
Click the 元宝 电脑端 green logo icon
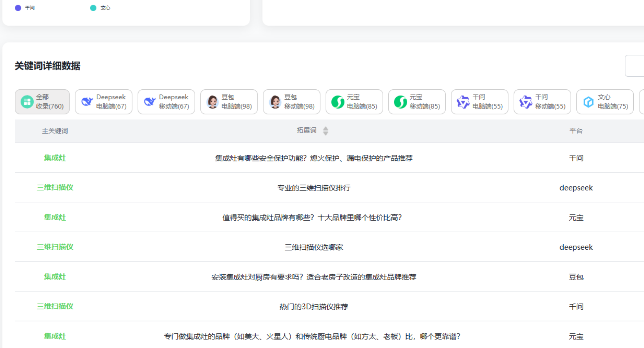(338, 102)
